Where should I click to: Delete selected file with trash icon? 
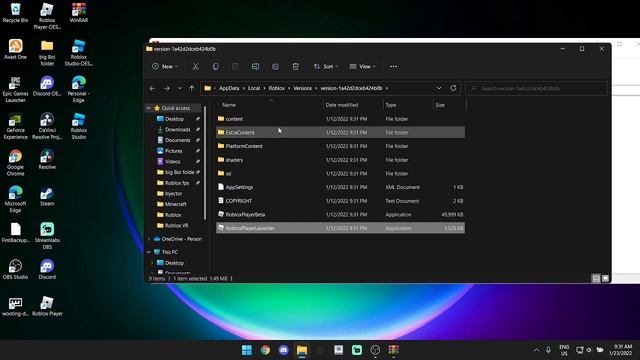click(296, 67)
